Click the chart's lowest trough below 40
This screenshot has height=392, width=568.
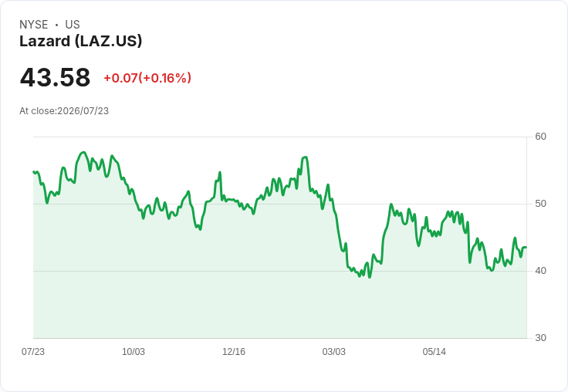[x=370, y=277]
